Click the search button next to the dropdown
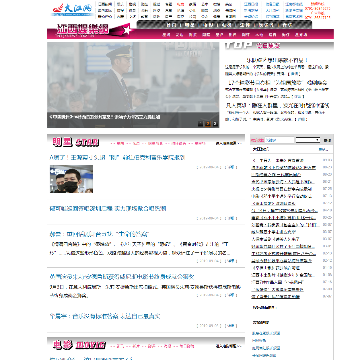 coord(327,140)
